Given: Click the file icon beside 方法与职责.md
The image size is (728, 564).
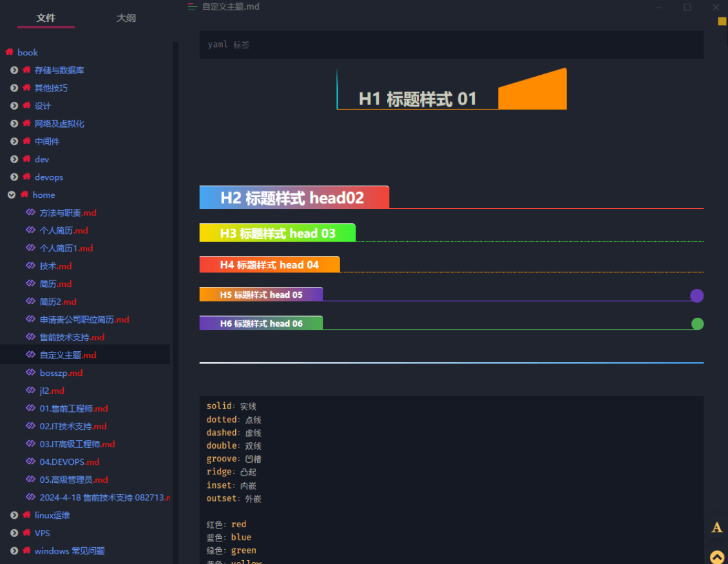Looking at the screenshot, I should coord(31,212).
